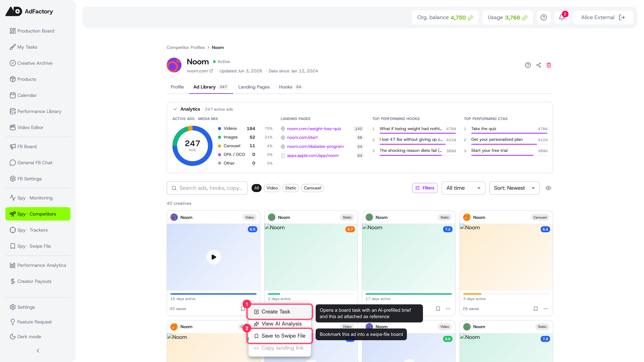Open Feature Request
The height and width of the screenshot is (362, 644).
tap(38, 322)
